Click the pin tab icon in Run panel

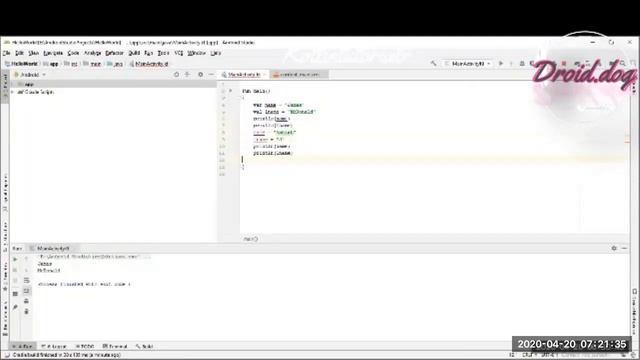click(x=15, y=307)
